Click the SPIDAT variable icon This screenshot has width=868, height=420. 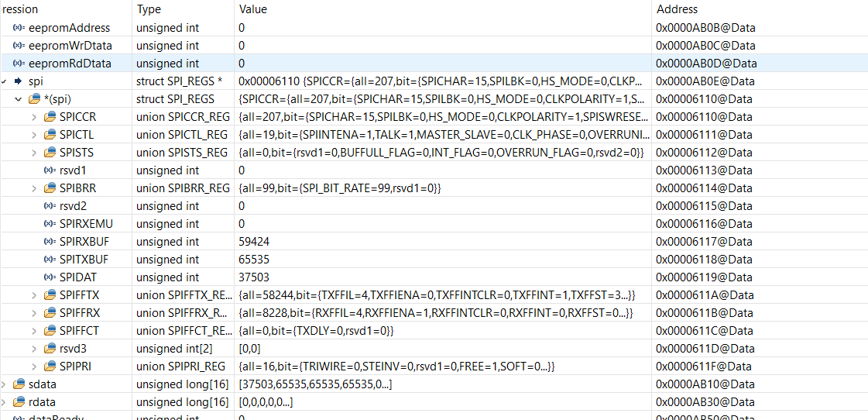click(x=50, y=277)
